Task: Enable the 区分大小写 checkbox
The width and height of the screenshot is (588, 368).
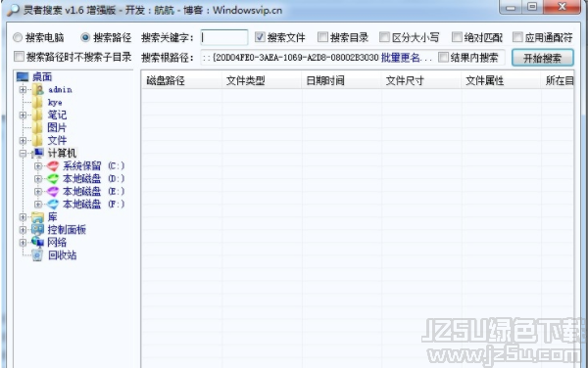Action: [x=384, y=37]
